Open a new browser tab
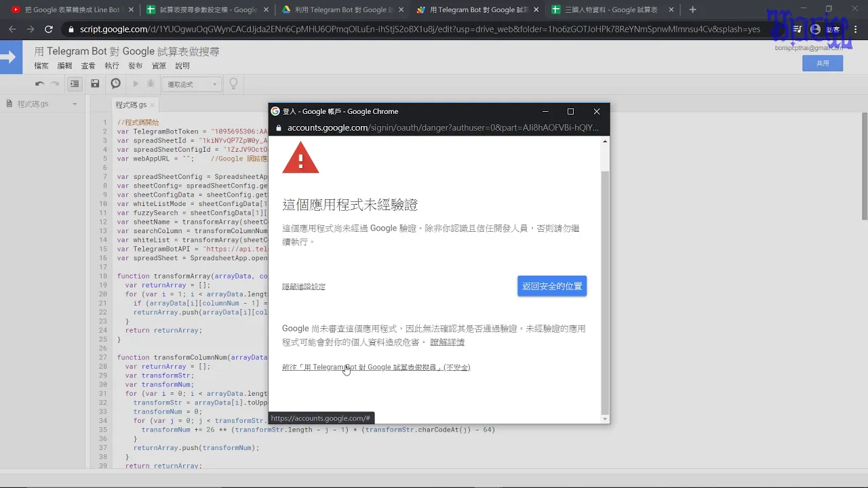 692,9
